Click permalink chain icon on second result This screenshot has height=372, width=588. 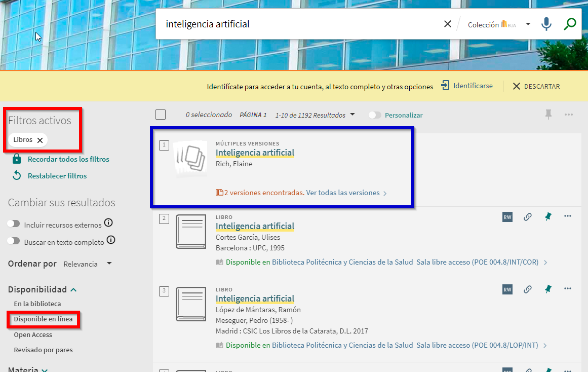pos(527,217)
